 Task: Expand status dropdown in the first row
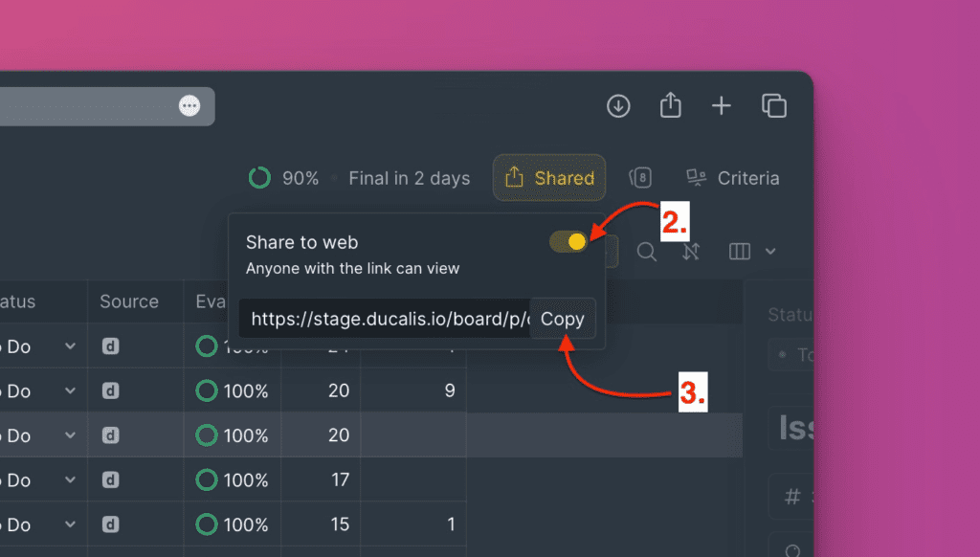coord(70,346)
